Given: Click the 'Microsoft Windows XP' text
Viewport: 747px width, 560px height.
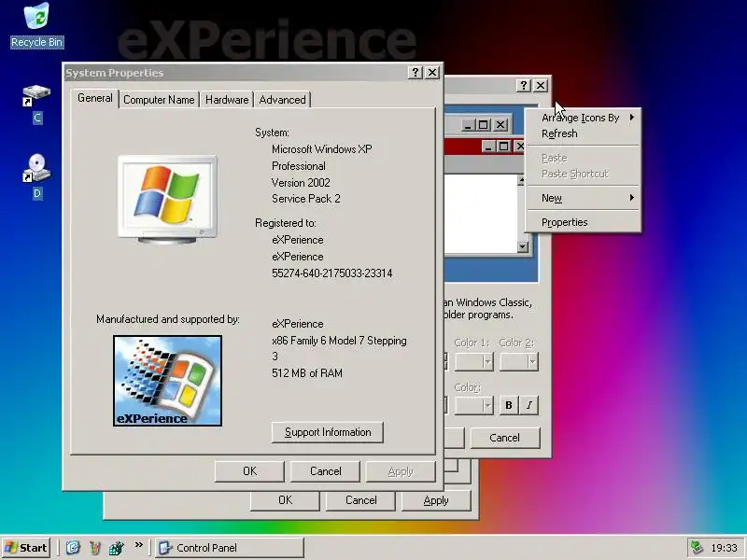Looking at the screenshot, I should [x=321, y=149].
